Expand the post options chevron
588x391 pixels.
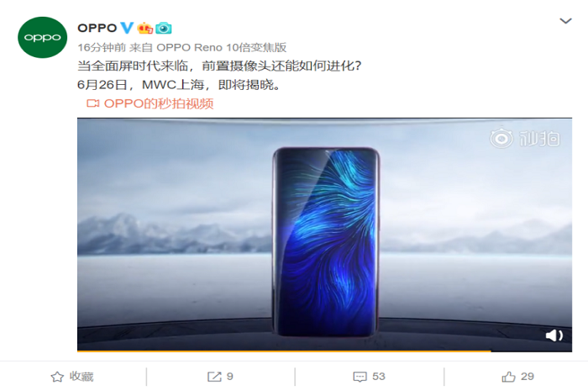pos(565,21)
